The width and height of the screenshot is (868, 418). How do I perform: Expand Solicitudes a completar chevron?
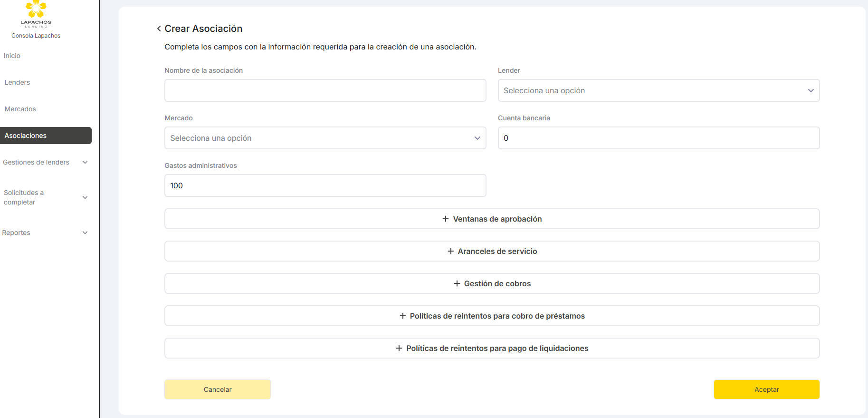click(x=85, y=197)
